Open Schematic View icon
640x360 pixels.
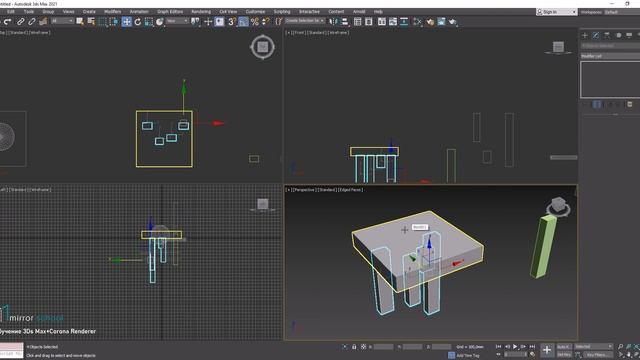point(404,22)
